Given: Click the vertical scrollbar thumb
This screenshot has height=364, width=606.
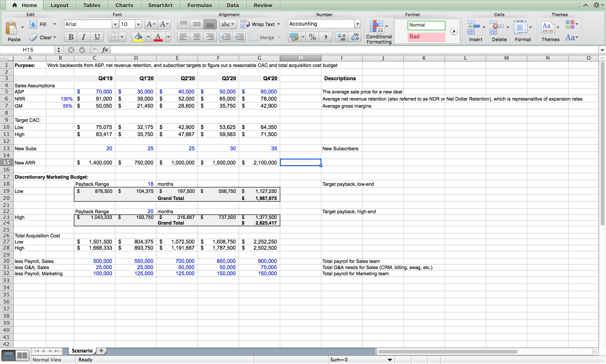Looking at the screenshot, I should (602, 143).
